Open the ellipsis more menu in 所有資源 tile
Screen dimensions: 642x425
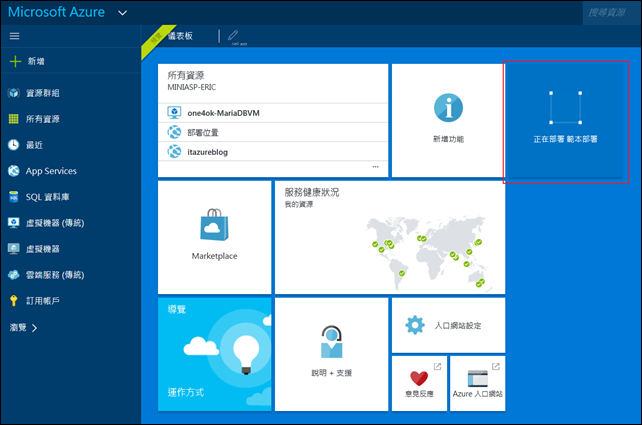click(375, 167)
